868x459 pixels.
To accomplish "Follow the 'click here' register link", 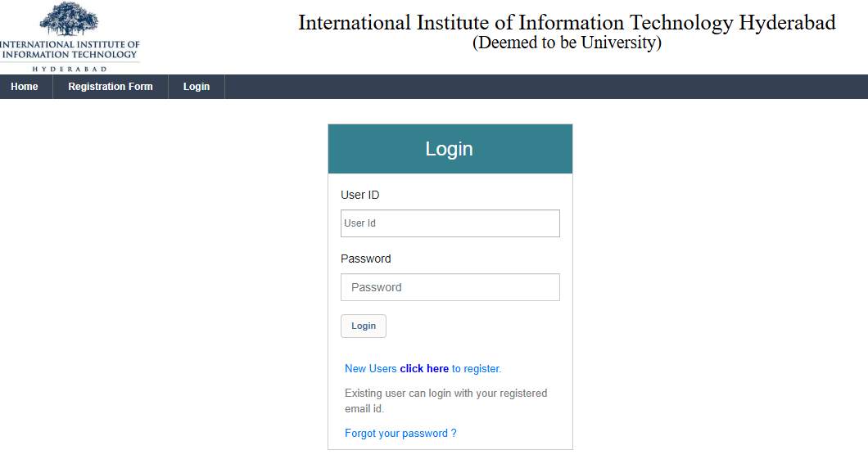I will click(x=424, y=369).
